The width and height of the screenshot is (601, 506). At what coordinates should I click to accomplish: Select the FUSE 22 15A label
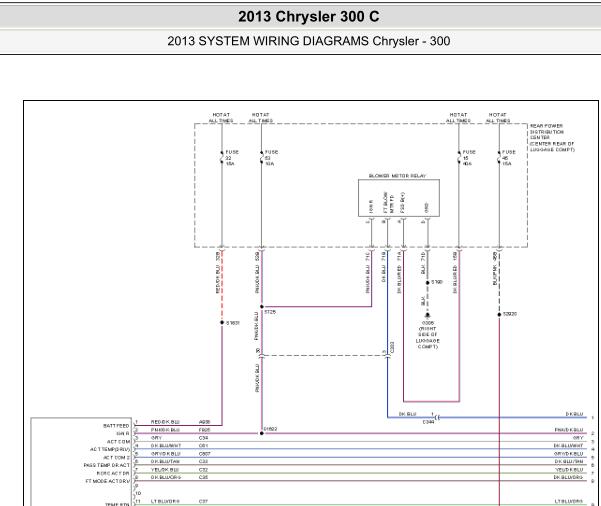pos(232,158)
